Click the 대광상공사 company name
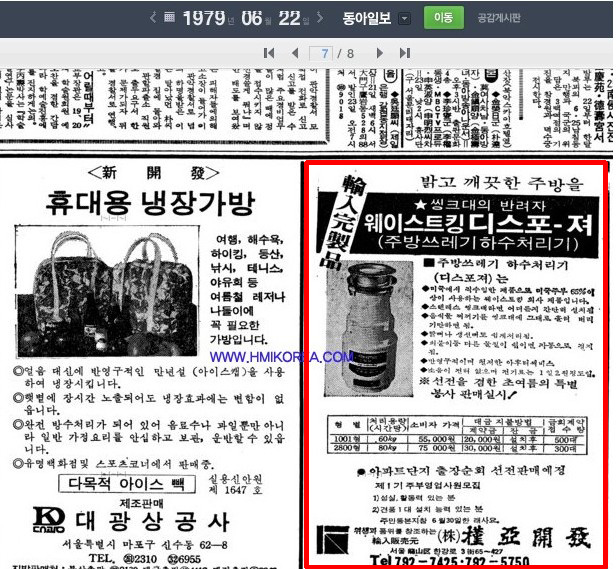This screenshot has width=616, height=569. 152,521
